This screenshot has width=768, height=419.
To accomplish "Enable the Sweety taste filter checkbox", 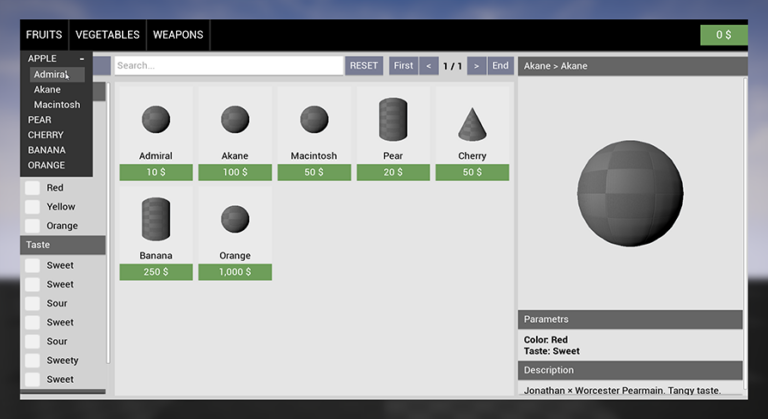I will (32, 360).
